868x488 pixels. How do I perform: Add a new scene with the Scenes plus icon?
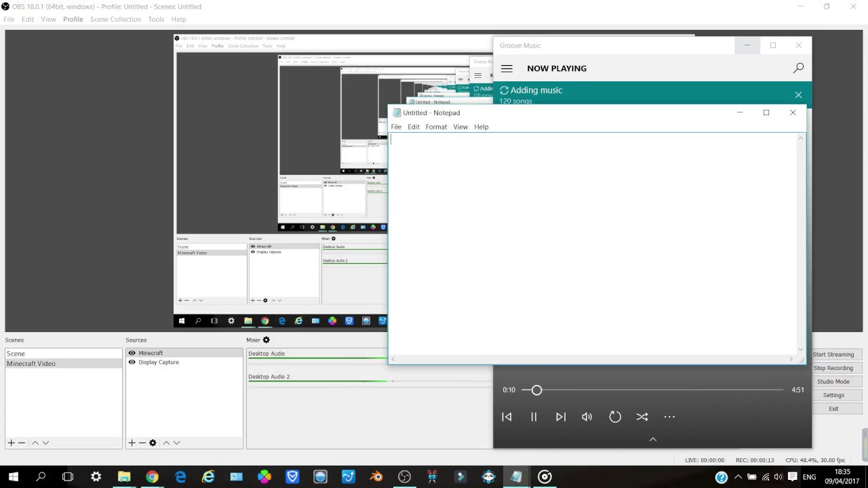tap(11, 443)
